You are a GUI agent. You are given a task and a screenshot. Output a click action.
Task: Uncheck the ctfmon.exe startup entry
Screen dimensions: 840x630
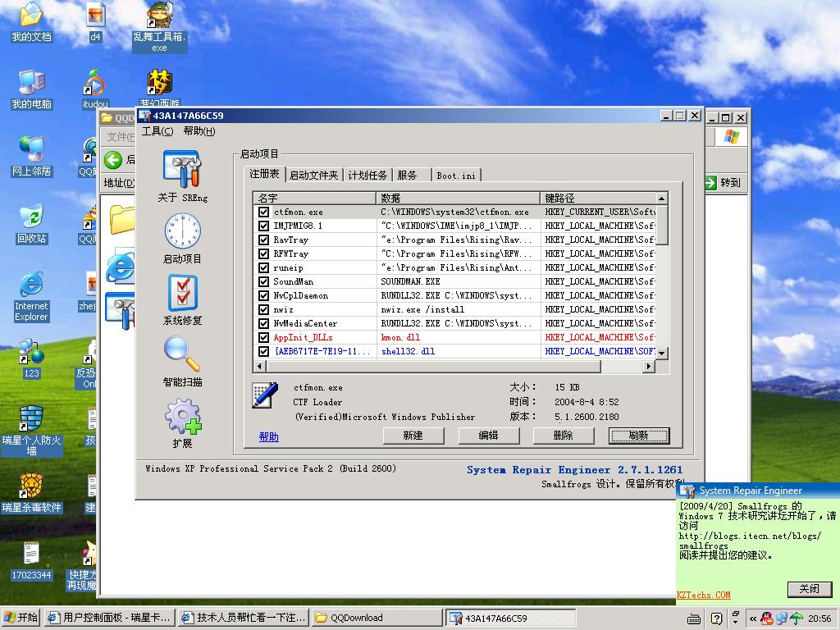(263, 212)
